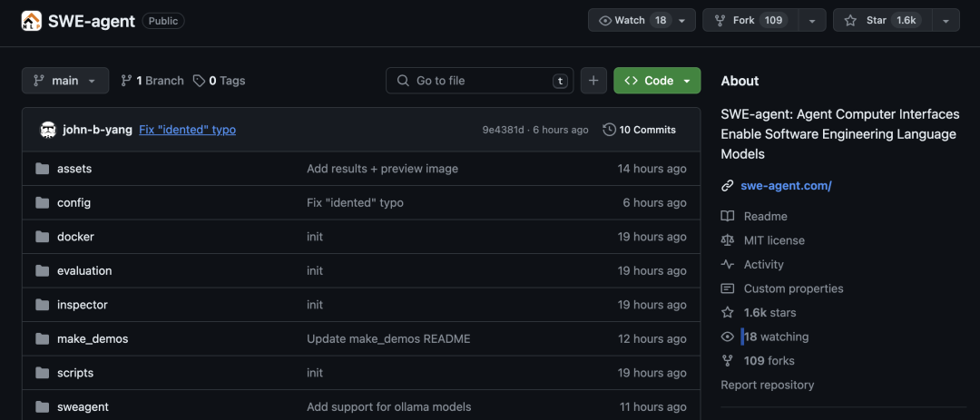Open the swe-agent.com website link

(x=786, y=186)
